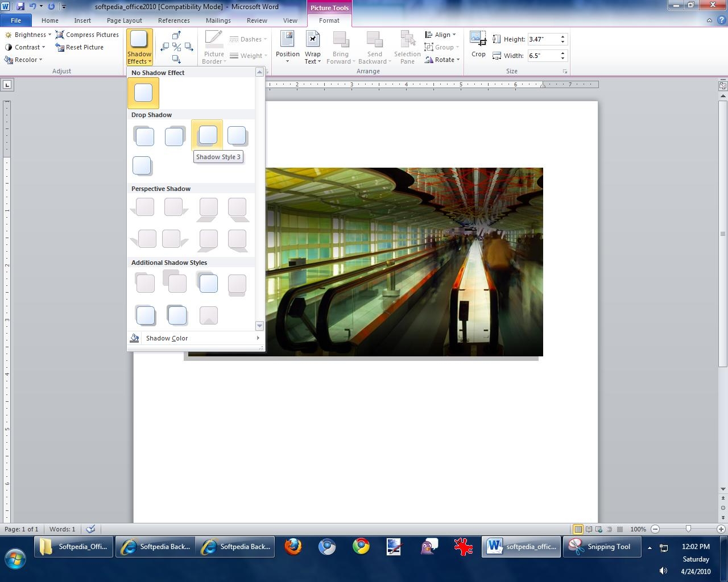Apply Shadow Style 3 drop shadow

click(x=208, y=135)
